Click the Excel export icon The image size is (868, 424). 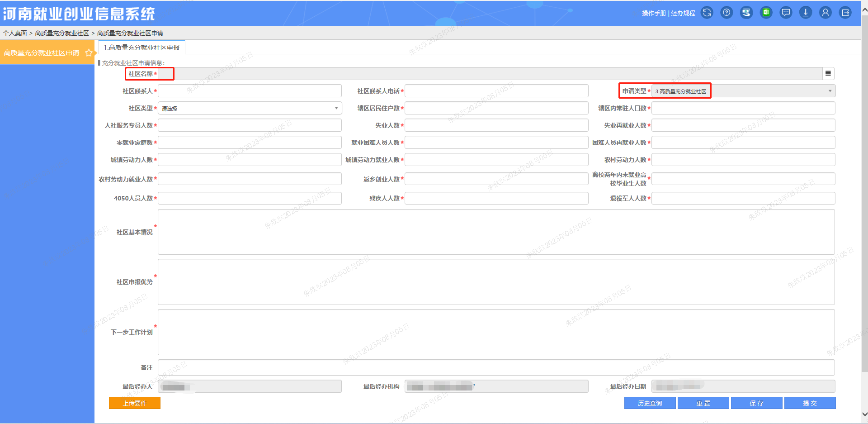click(766, 13)
